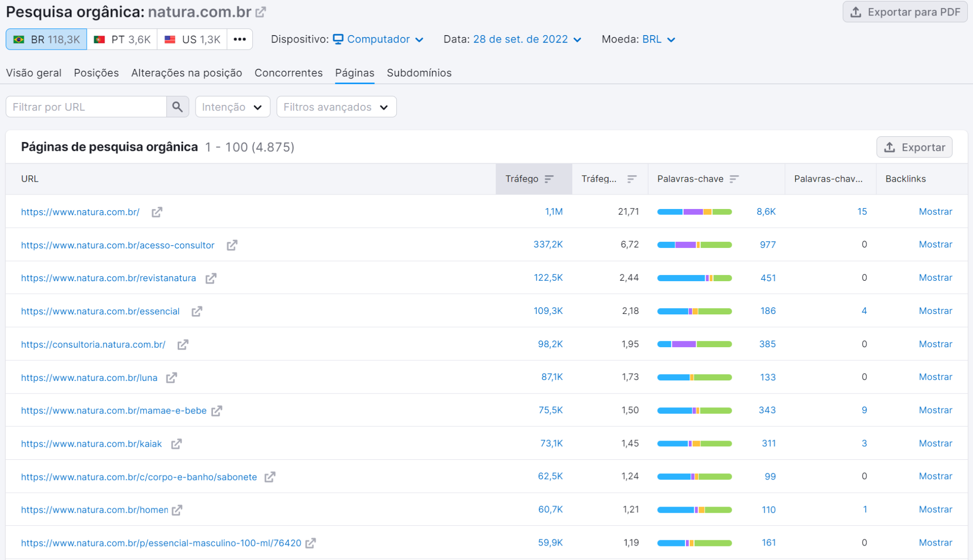973x560 pixels.
Task: Open the Data 28 de set. de 2022 dropdown
Action: click(527, 39)
